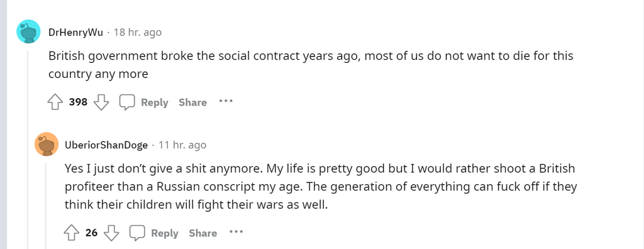Collapse UberiorShanDoge's reply thread line
This screenshot has width=644, height=249.
(47, 206)
